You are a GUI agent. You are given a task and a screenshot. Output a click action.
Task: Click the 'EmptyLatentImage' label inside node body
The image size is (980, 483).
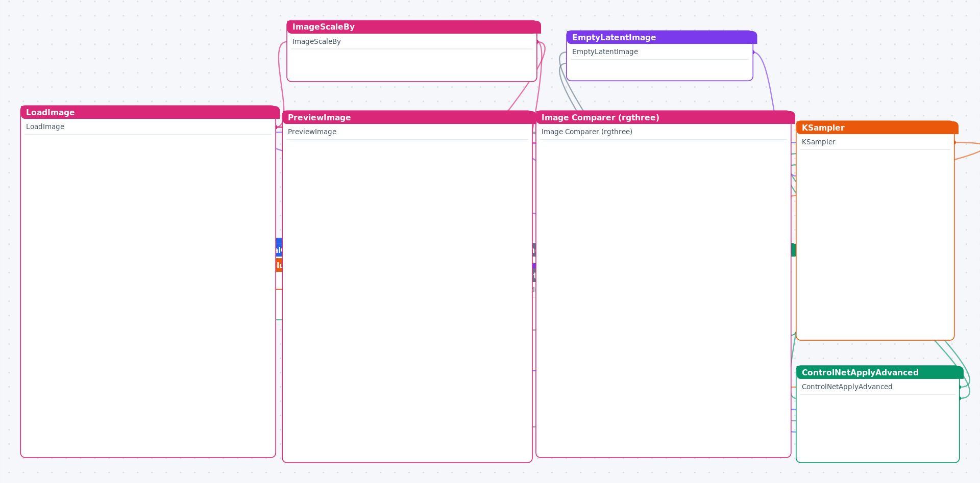click(605, 52)
